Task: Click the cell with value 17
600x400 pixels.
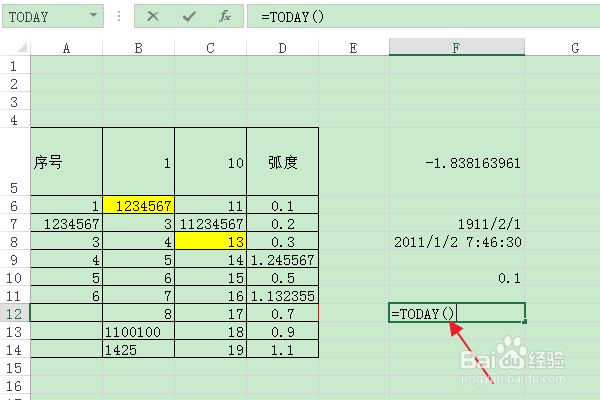Action: point(210,313)
